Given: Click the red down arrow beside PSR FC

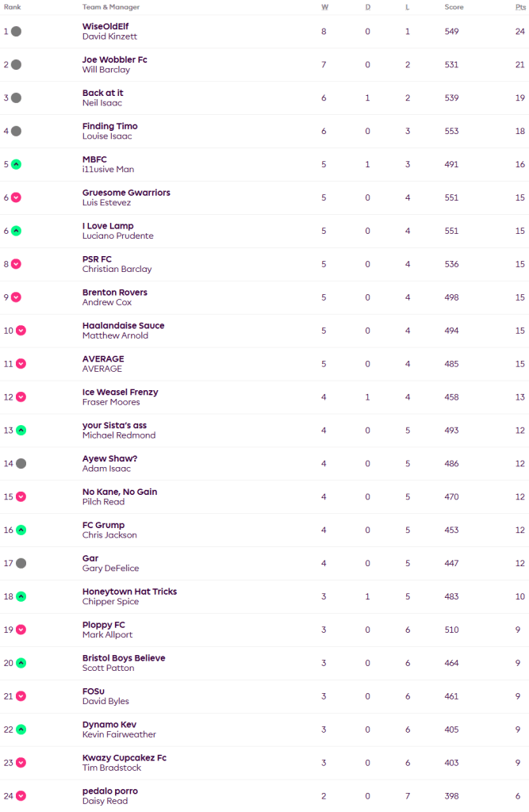Looking at the screenshot, I should coord(16,264).
